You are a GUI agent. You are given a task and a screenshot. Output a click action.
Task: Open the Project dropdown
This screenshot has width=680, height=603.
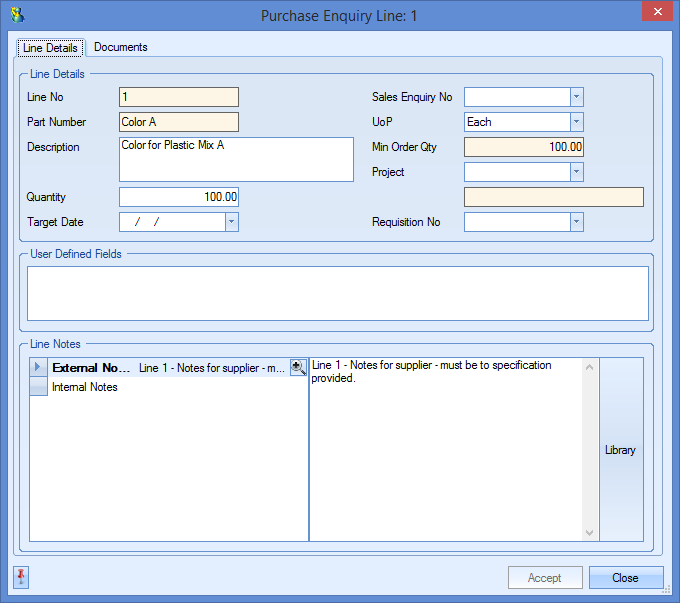[x=576, y=172]
